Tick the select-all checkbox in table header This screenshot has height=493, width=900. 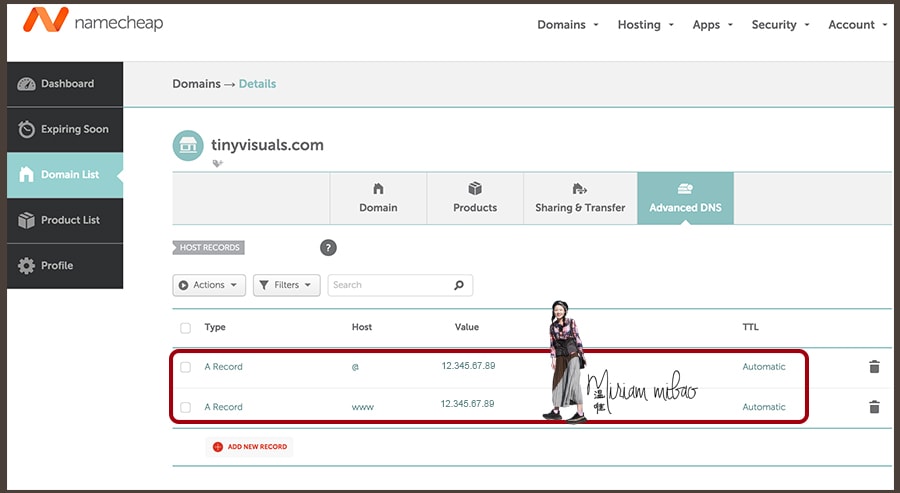tap(185, 328)
